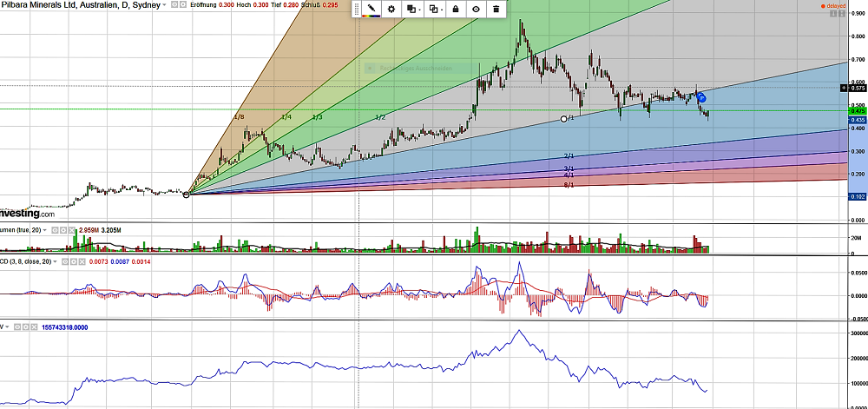Screen dimensions: 868x409
Task: Open OBV indicator settings icon
Action: [25, 327]
